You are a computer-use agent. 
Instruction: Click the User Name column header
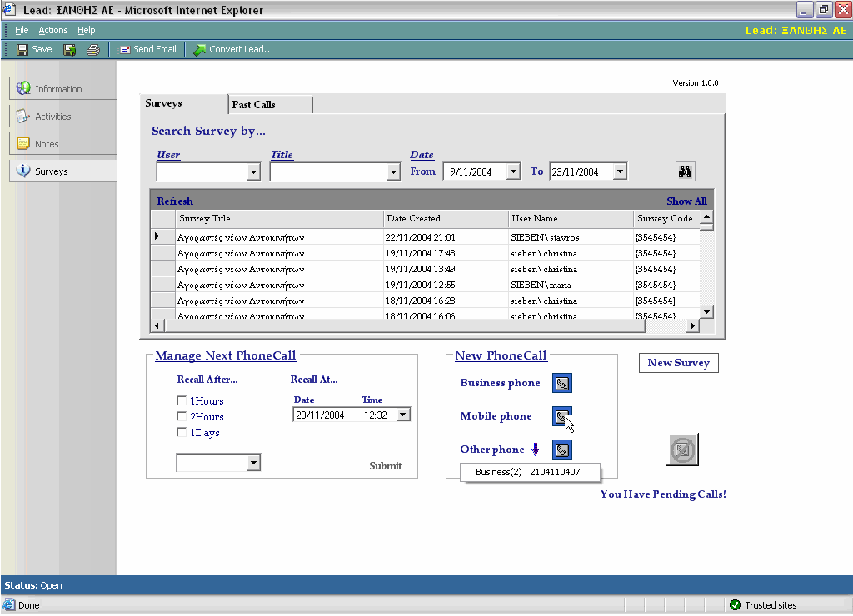coord(571,219)
